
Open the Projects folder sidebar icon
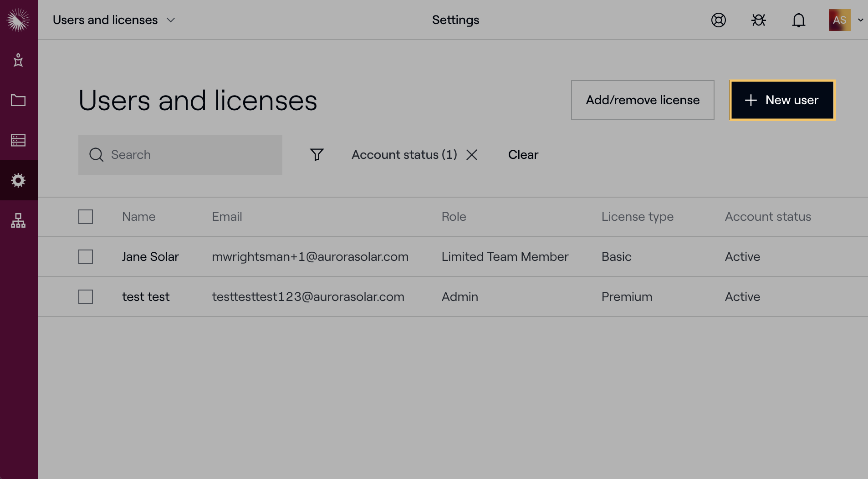18,100
